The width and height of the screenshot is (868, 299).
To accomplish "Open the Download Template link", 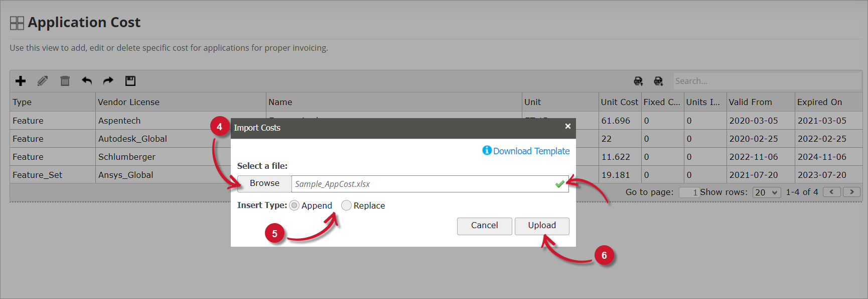I will [531, 151].
